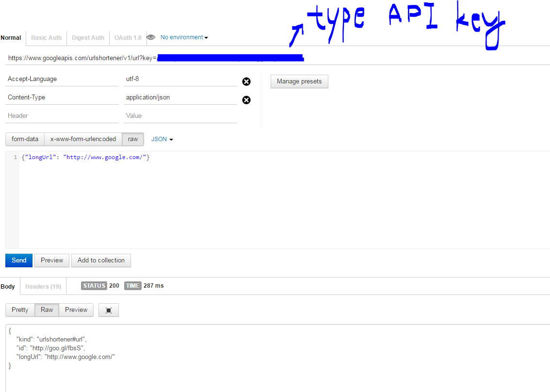The height and width of the screenshot is (392, 550).
Task: Show response in Pretty view
Action: [x=20, y=310]
